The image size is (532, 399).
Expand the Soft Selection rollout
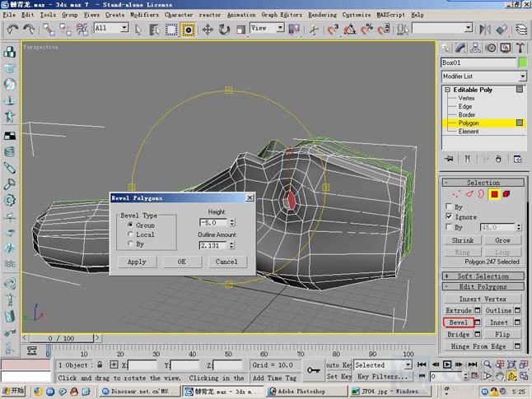point(483,276)
